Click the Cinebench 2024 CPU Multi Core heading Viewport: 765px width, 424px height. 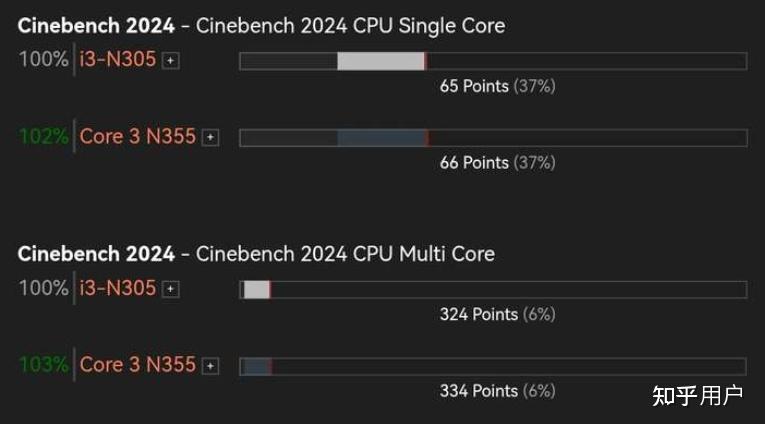256,254
